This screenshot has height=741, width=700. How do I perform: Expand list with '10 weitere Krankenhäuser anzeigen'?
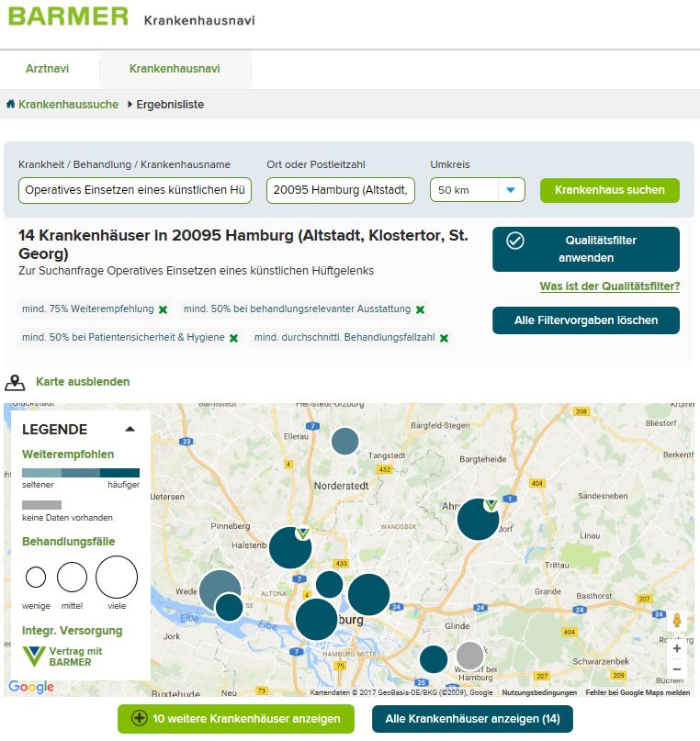(x=236, y=719)
